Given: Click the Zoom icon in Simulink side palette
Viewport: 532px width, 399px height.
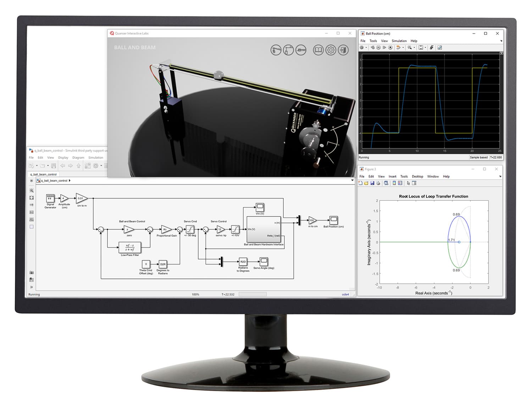Looking at the screenshot, I should [32, 191].
